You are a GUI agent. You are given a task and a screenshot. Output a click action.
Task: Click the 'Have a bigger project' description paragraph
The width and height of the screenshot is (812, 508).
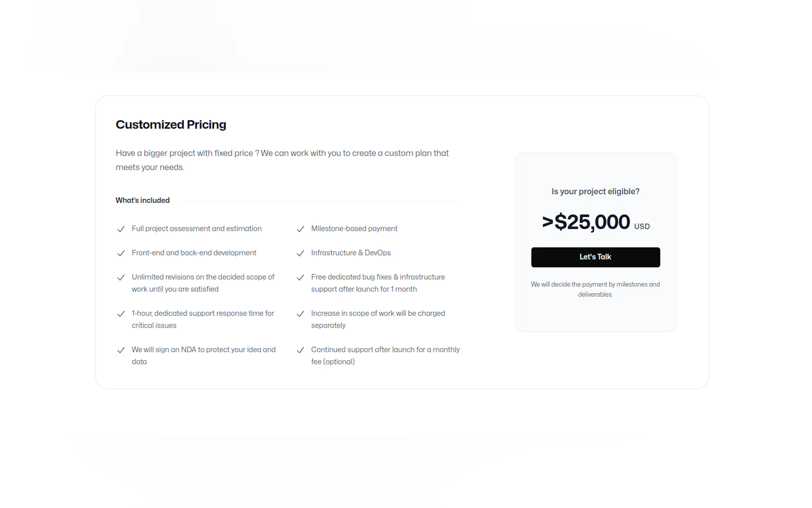282,160
